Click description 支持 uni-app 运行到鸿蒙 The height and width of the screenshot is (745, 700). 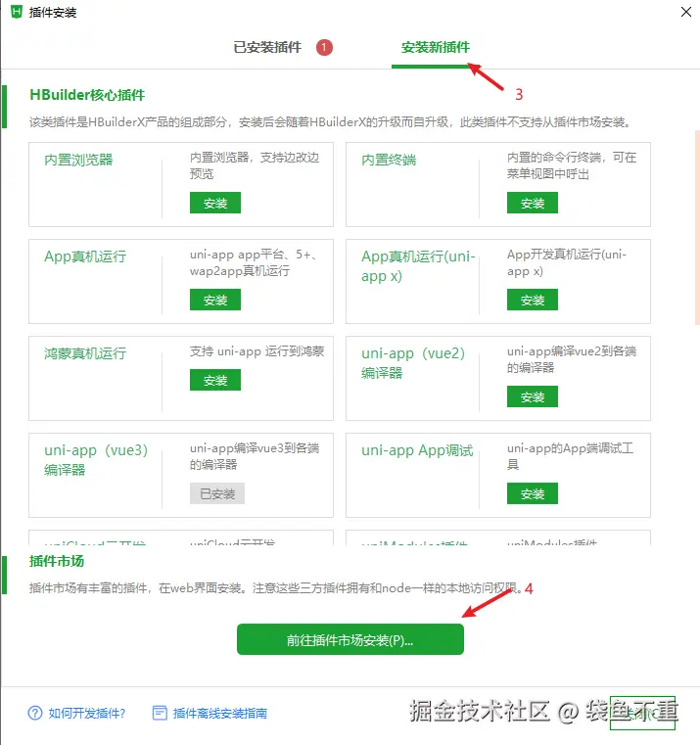[x=257, y=351]
